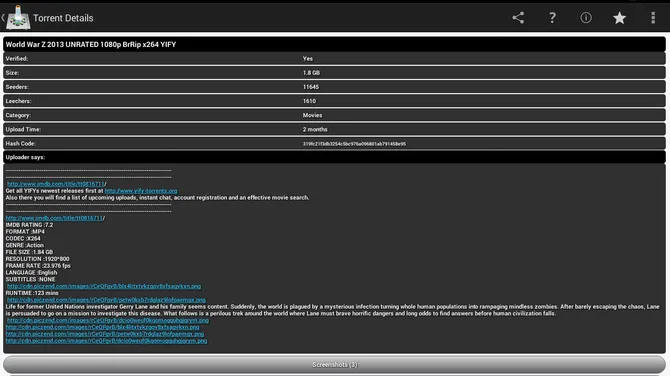Open the Screenshots (3) button
The width and height of the screenshot is (670, 376).
[335, 364]
